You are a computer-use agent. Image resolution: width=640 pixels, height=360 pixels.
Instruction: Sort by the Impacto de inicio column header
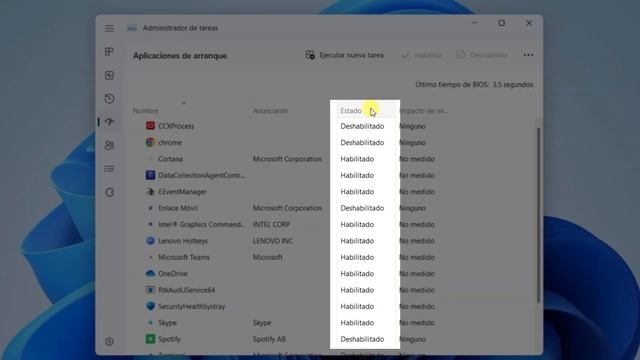click(424, 111)
